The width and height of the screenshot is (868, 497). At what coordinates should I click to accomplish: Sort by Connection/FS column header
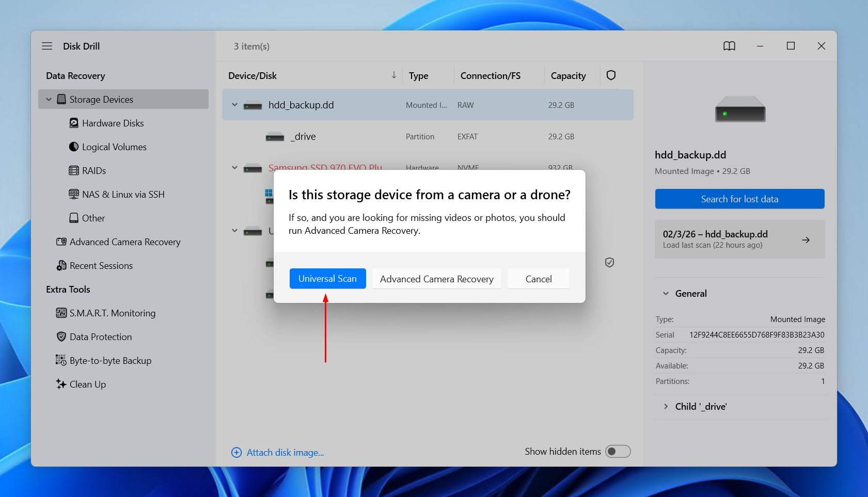click(490, 75)
